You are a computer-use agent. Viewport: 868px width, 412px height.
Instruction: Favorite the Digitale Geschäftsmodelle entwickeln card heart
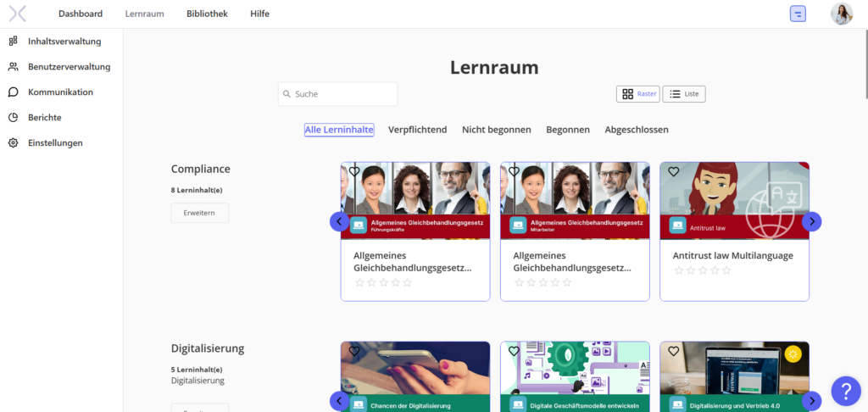(514, 351)
